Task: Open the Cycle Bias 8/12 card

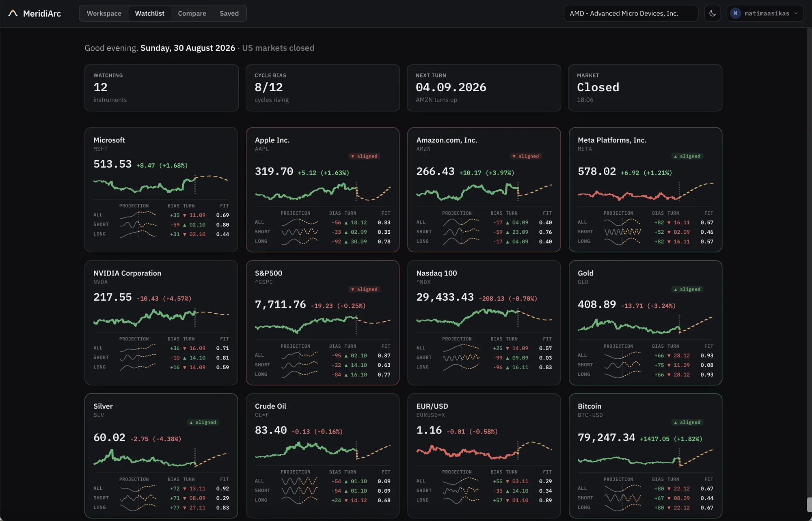Action: (x=323, y=88)
